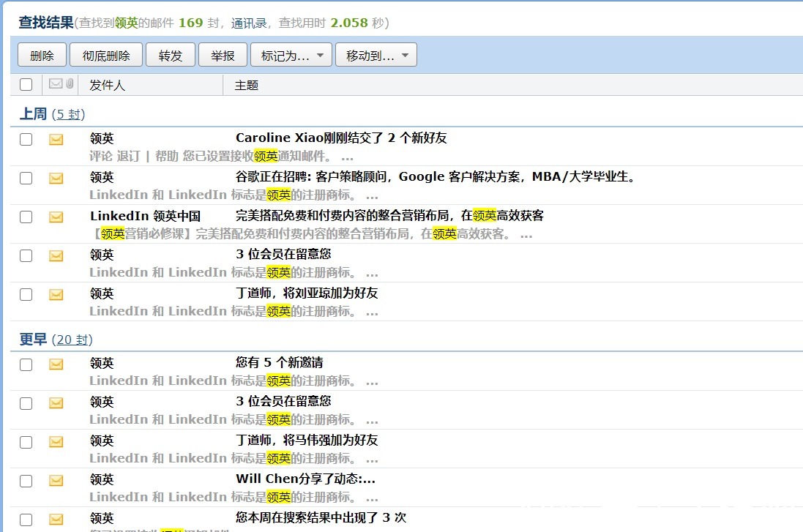This screenshot has width=803, height=532.
Task: Open email 谷歌正在招聘: 客户策略顾问
Action: point(435,176)
